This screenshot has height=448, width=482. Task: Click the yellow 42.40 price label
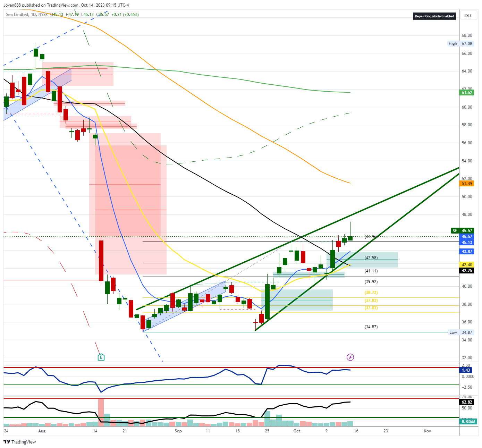click(x=467, y=264)
